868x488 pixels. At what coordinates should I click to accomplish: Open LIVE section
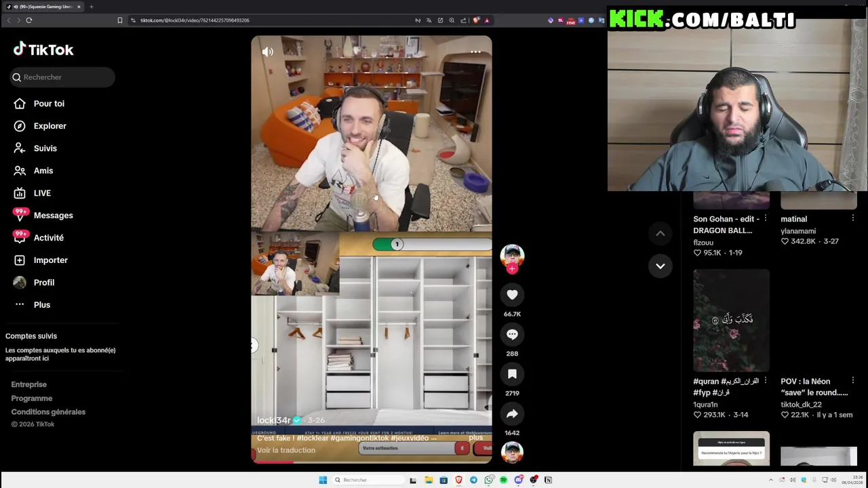(33, 193)
